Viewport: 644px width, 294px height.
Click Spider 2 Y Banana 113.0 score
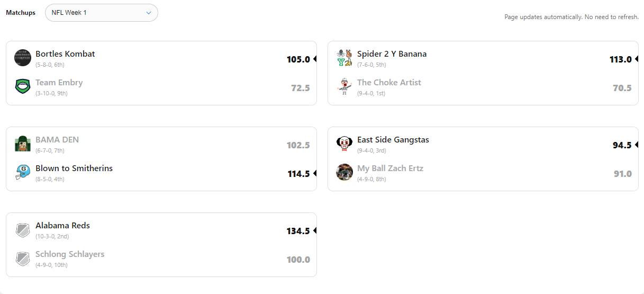(x=620, y=59)
